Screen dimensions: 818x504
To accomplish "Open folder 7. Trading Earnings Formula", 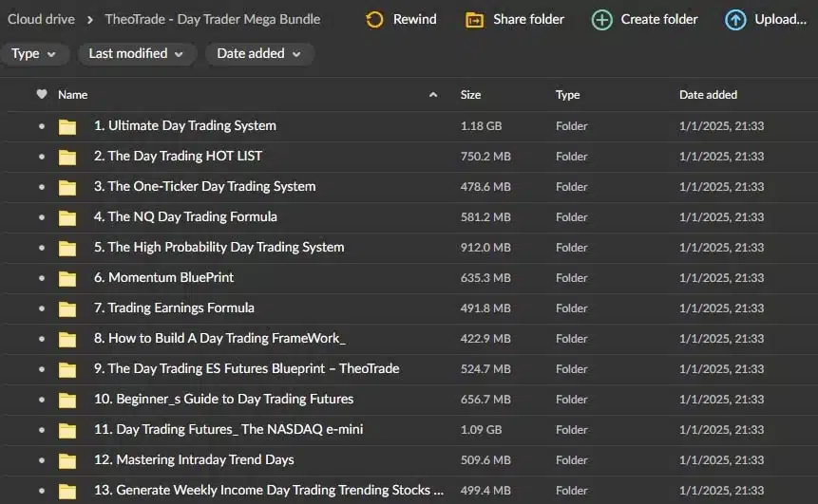I will tap(174, 308).
